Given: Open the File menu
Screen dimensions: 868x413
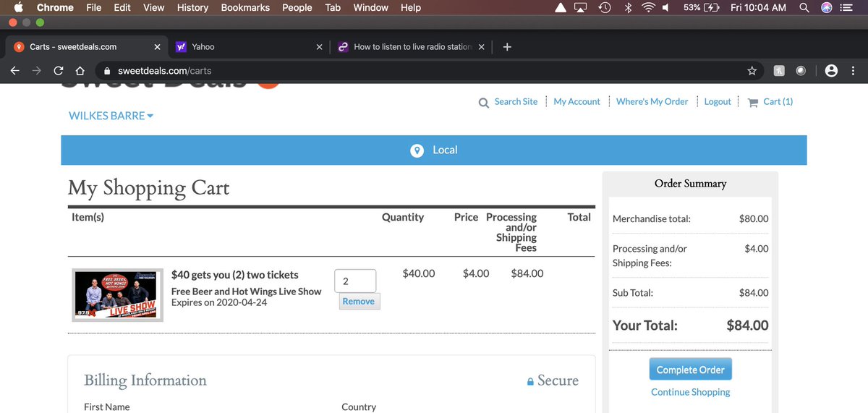Looking at the screenshot, I should (x=93, y=7).
